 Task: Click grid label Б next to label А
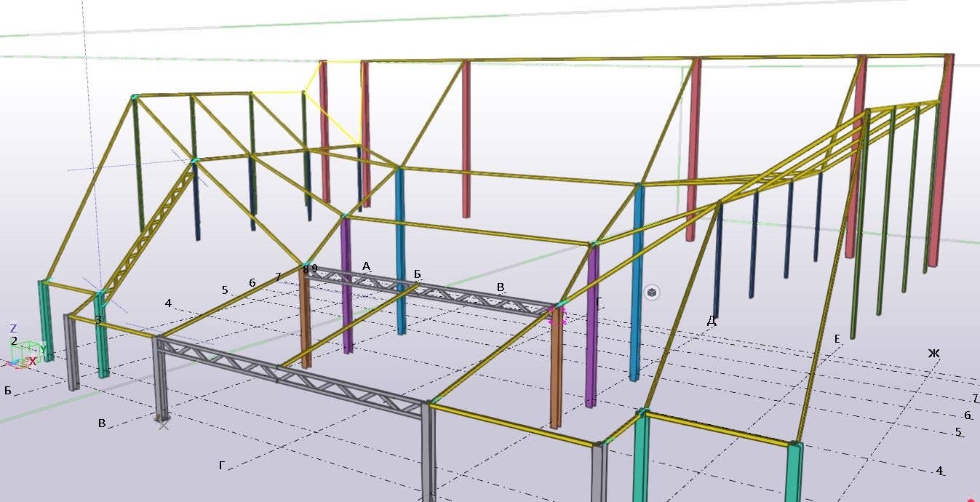(418, 274)
